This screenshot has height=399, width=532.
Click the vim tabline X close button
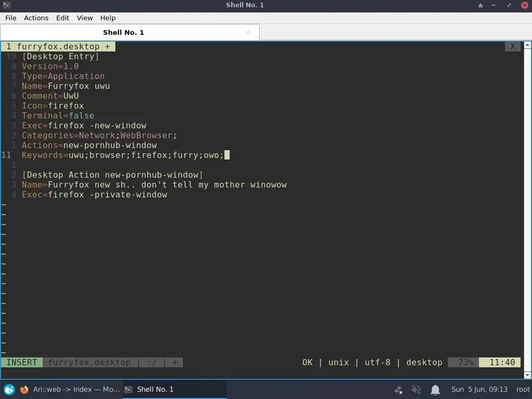[512, 46]
